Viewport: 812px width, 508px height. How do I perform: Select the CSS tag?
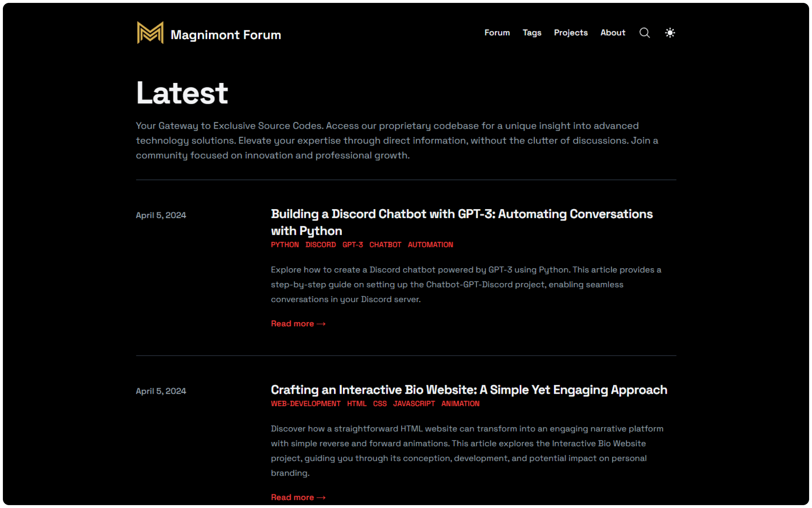point(380,404)
